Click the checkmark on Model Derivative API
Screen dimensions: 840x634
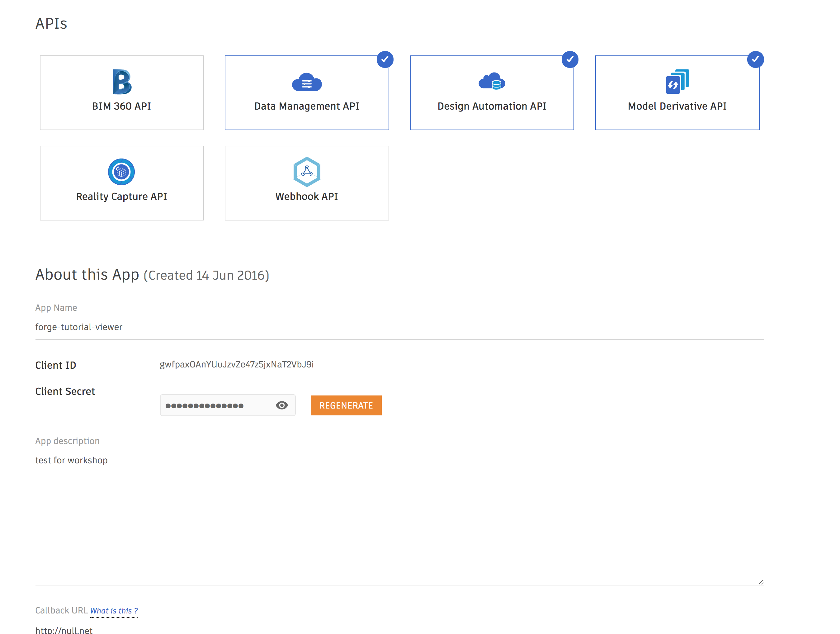tap(755, 59)
